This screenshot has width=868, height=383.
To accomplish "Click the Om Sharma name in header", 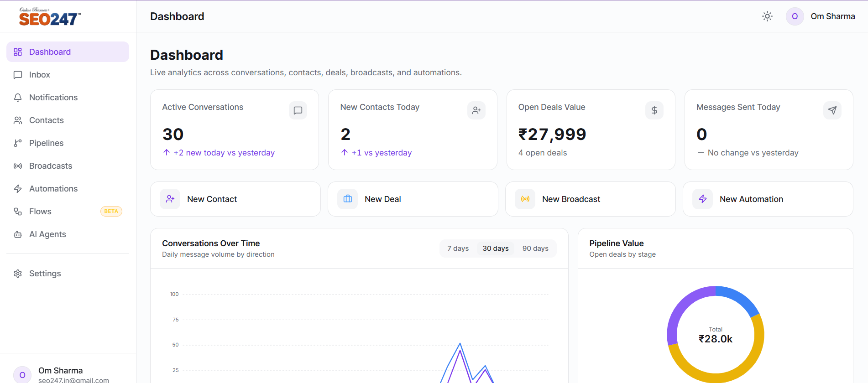I will pos(833,16).
